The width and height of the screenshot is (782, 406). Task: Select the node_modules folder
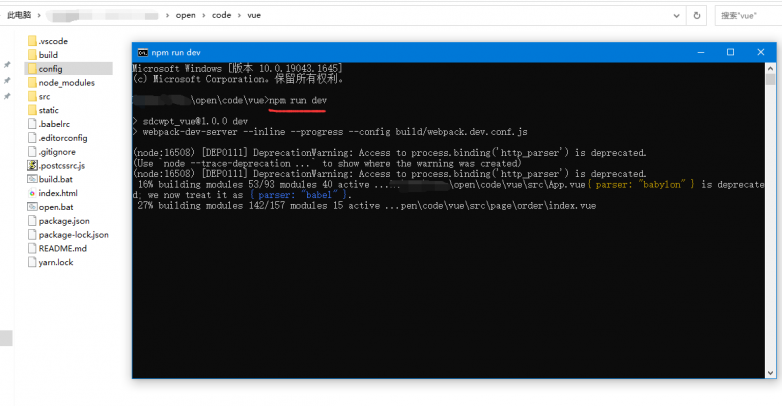click(x=66, y=83)
